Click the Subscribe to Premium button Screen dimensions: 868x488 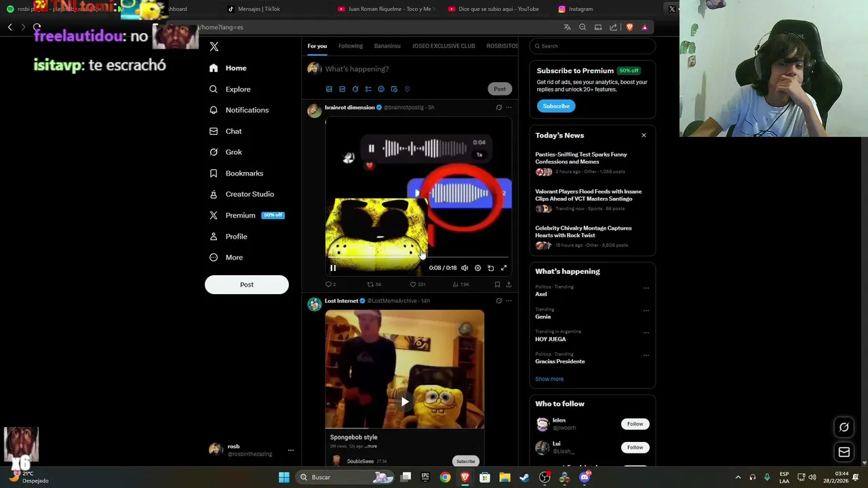[x=556, y=106]
